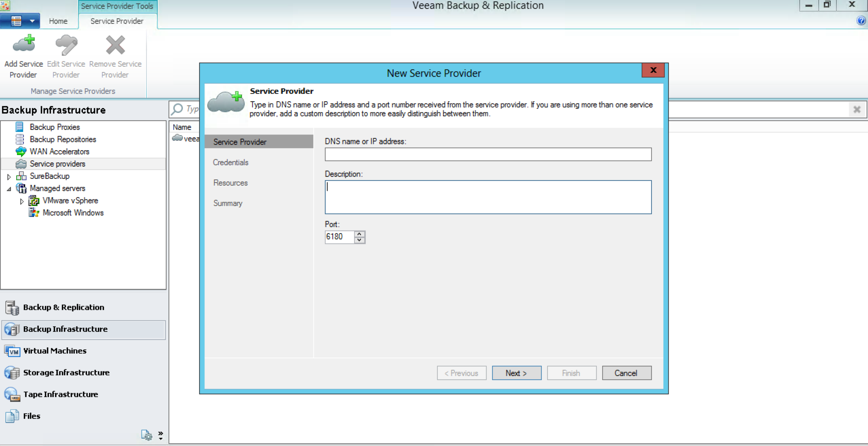Click Virtual Machines VM icon
This screenshot has width=868, height=446.
(x=12, y=351)
